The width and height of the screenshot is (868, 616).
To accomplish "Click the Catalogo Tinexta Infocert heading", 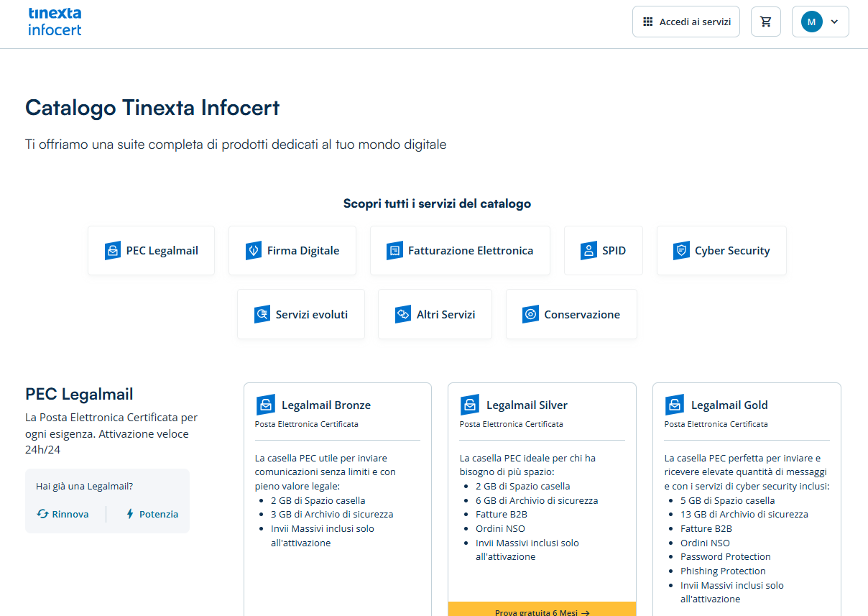I will coord(152,108).
